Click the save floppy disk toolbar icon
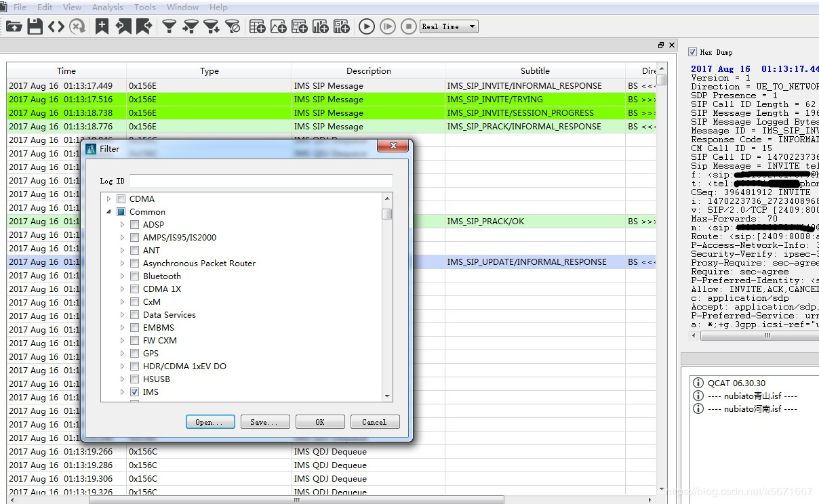Image resolution: width=819 pixels, height=504 pixels. point(35,26)
